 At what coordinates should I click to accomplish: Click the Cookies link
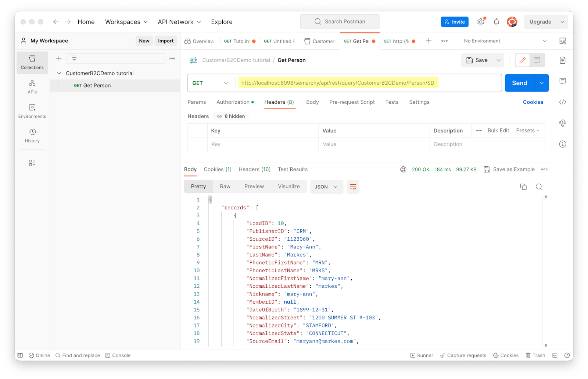click(x=533, y=102)
